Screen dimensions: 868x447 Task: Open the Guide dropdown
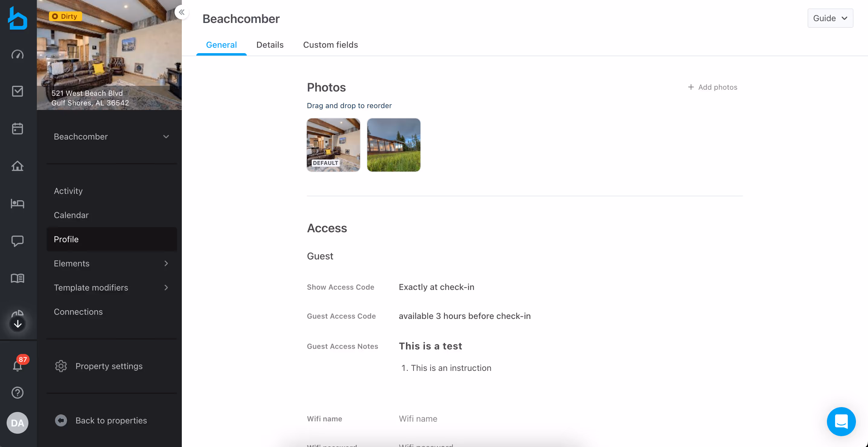830,18
